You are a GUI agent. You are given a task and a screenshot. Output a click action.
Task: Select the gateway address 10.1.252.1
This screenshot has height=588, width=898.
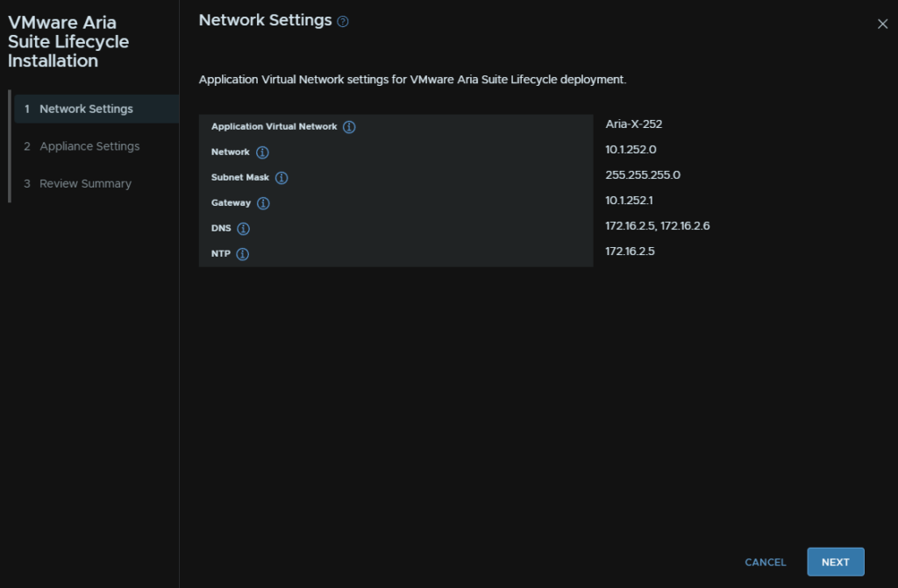pyautogui.click(x=629, y=201)
